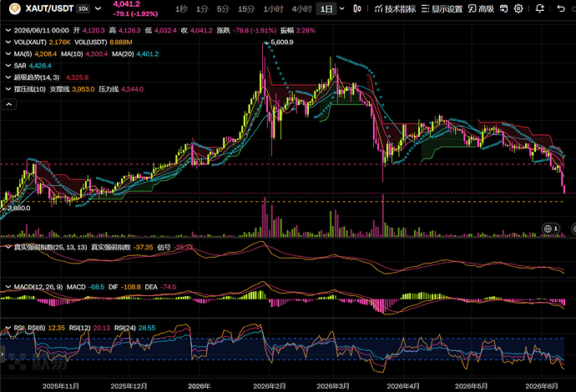The width and height of the screenshot is (576, 392).
Task: Expand the RSI indicator chevron
Action: 8,328
